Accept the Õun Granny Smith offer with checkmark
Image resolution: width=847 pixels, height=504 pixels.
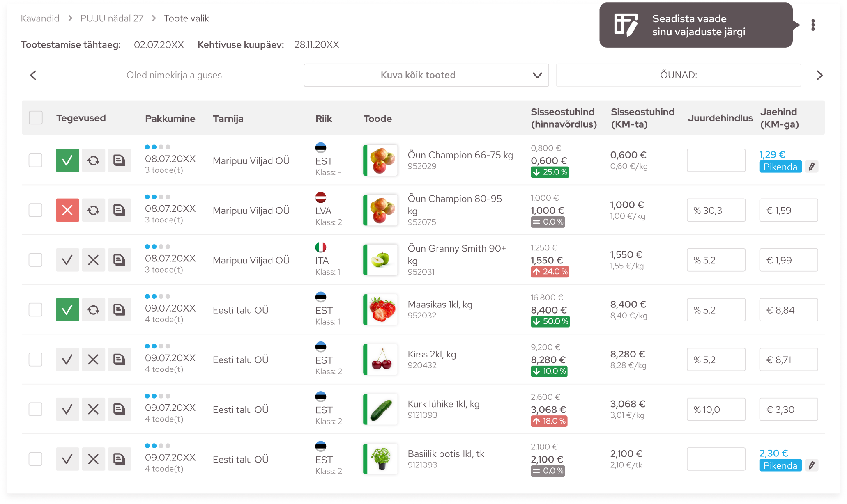[x=67, y=260]
